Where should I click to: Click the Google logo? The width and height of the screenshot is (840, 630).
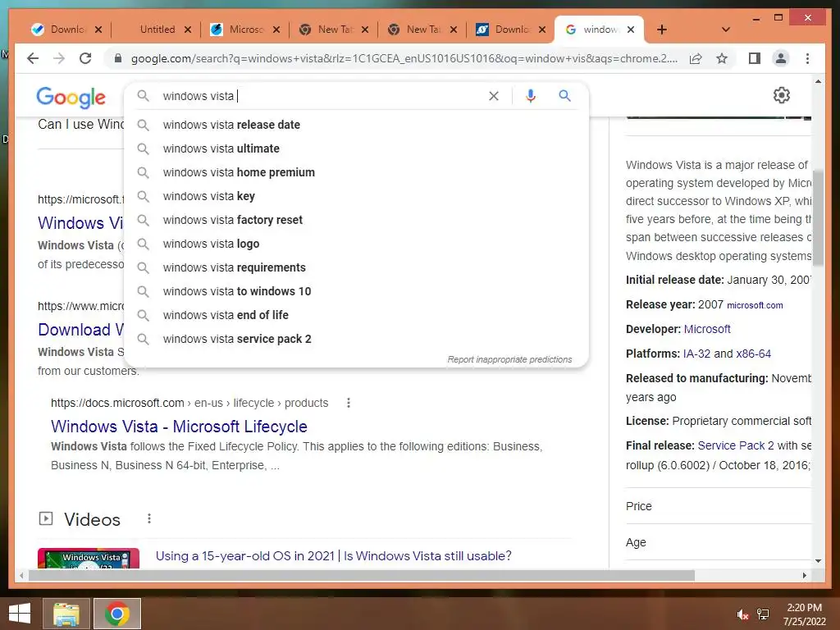coord(71,97)
